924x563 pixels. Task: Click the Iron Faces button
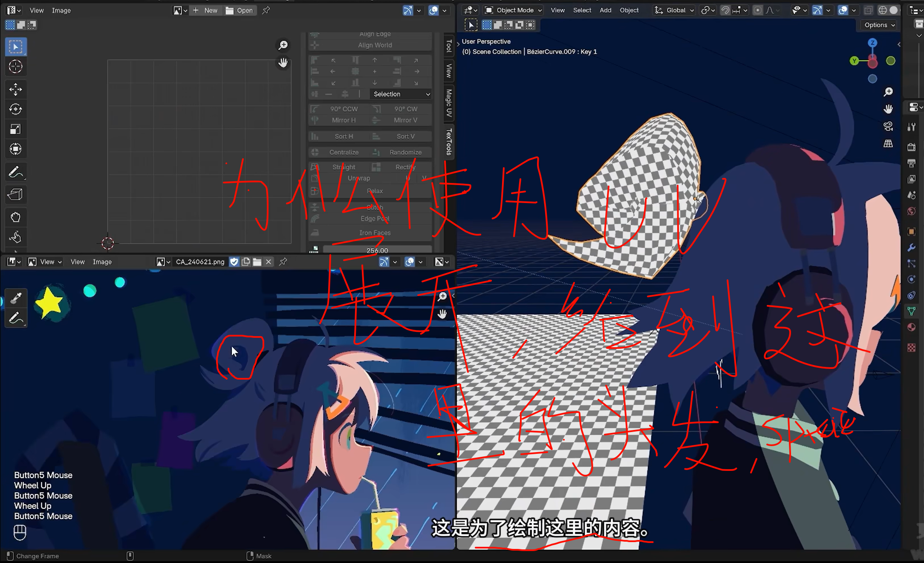coord(370,233)
